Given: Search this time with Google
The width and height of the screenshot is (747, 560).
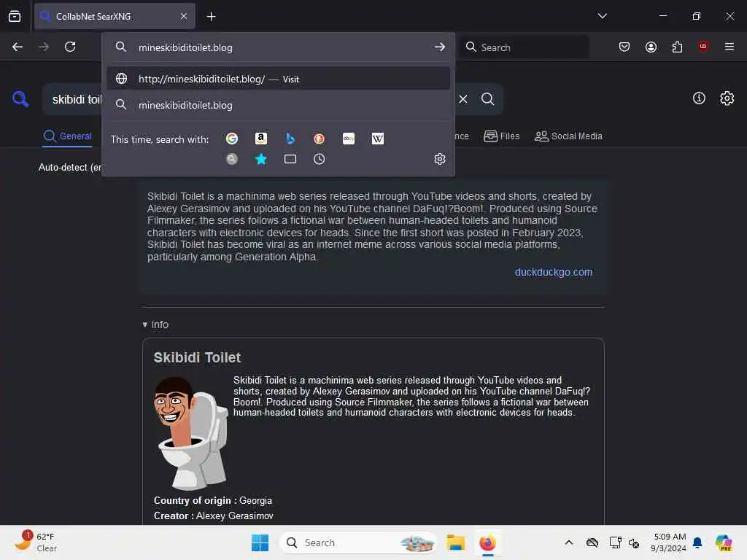Looking at the screenshot, I should point(232,139).
